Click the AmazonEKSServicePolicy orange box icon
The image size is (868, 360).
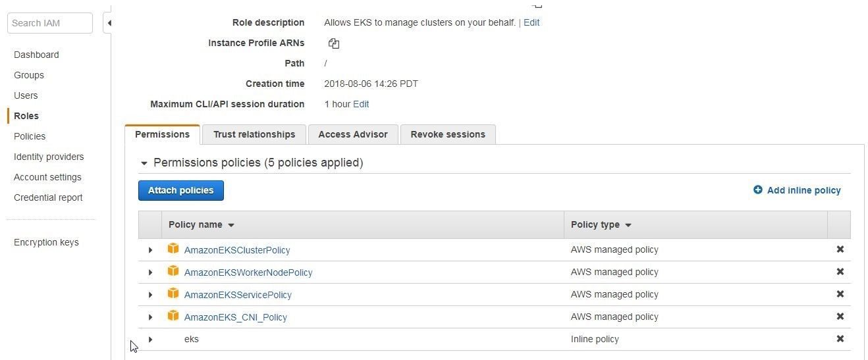click(173, 294)
